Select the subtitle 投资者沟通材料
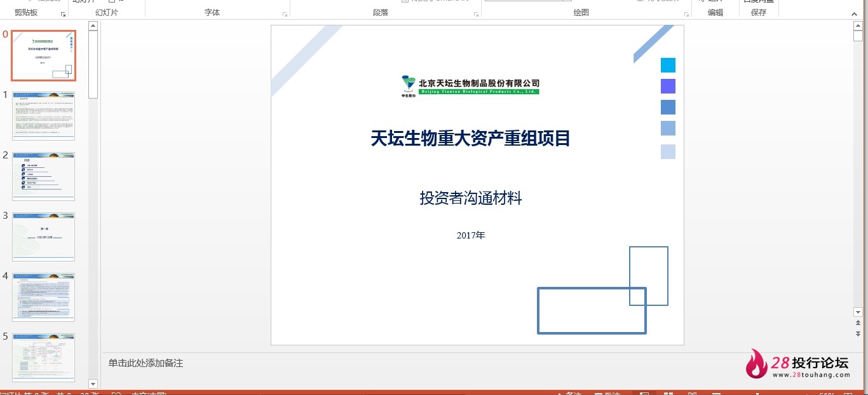 pyautogui.click(x=471, y=198)
